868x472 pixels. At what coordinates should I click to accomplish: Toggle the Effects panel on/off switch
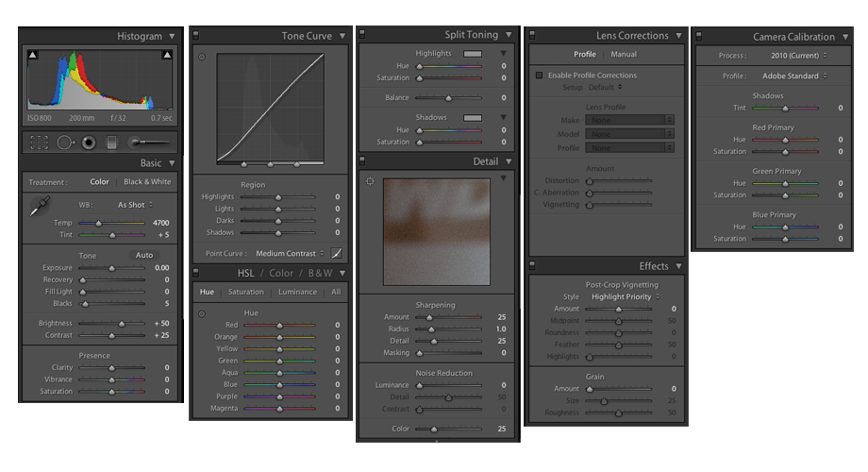(x=532, y=266)
